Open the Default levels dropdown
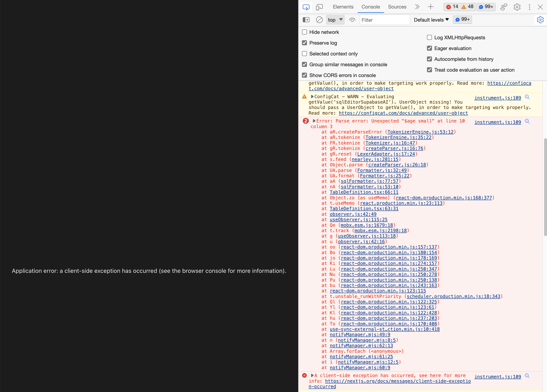547x392 pixels. tap(431, 20)
